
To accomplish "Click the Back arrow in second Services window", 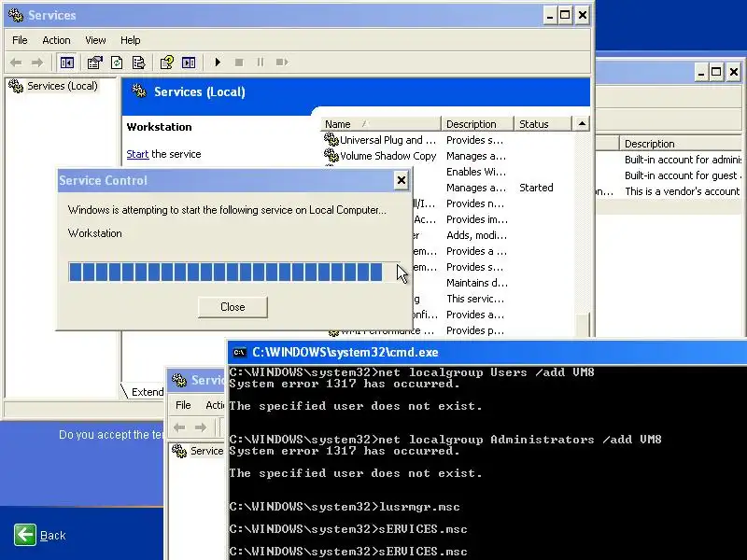I will (x=179, y=427).
